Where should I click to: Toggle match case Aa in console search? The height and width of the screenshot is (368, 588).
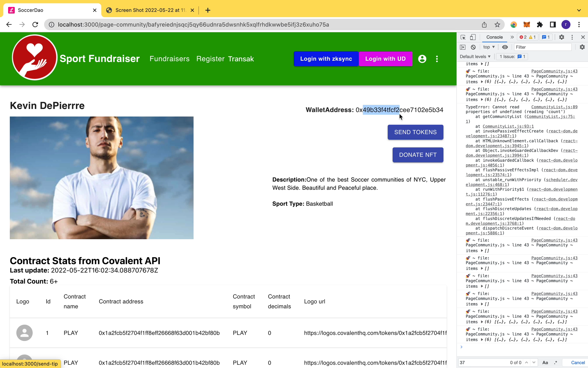click(545, 363)
